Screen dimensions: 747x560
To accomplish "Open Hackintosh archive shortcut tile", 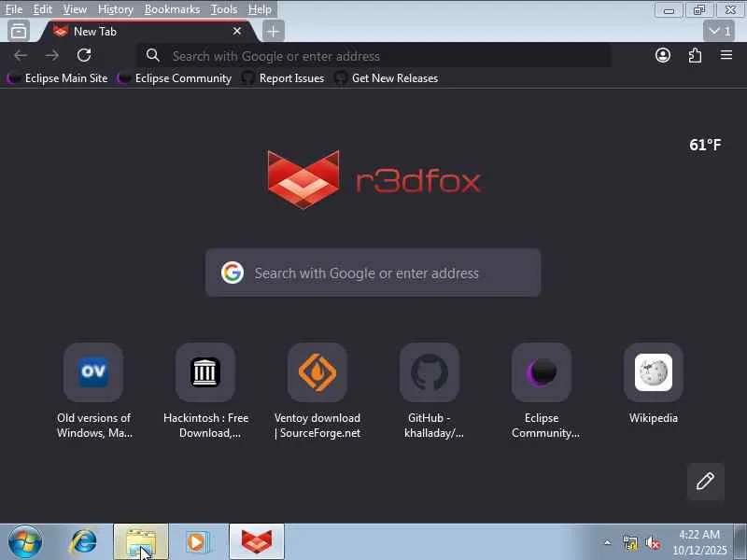I will click(205, 371).
